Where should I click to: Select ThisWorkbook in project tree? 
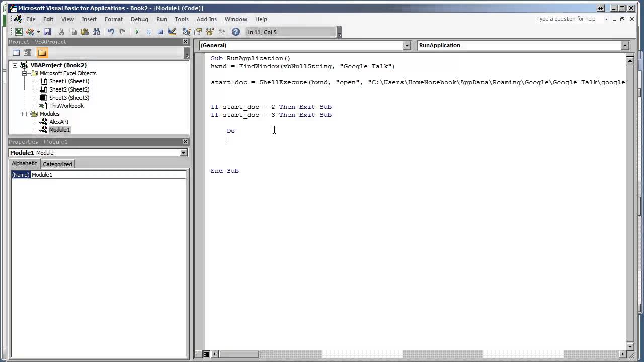point(66,106)
